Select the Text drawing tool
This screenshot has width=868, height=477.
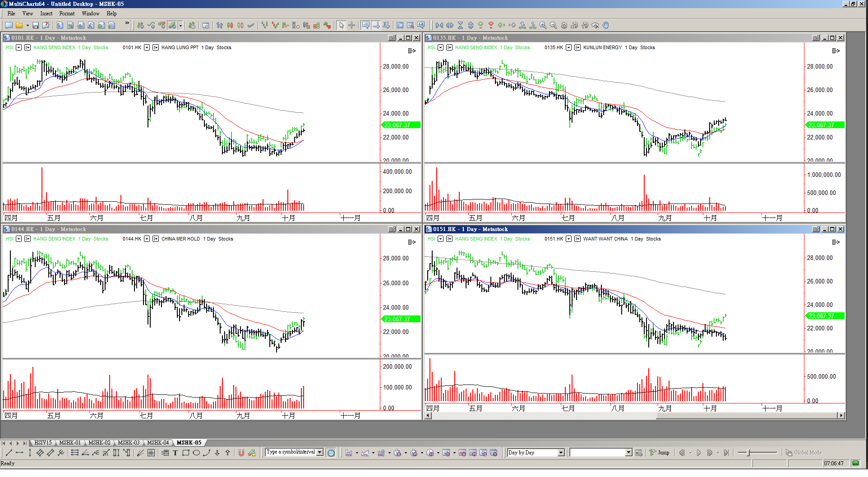pyautogui.click(x=175, y=453)
